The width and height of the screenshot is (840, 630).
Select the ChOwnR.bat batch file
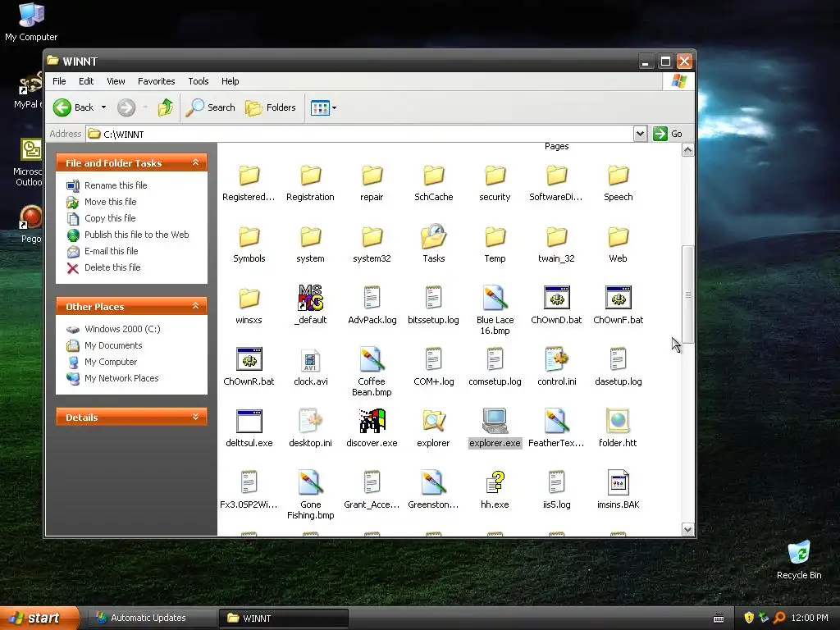coord(249,359)
